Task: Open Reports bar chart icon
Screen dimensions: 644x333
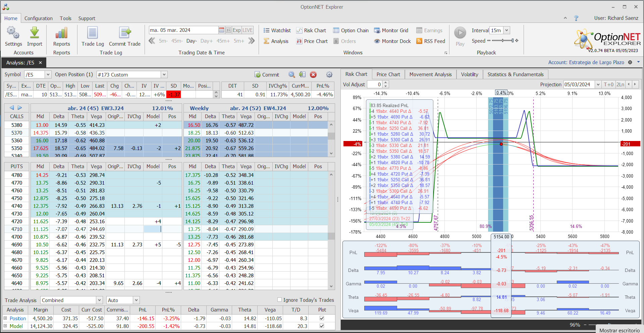Action: pos(61,33)
